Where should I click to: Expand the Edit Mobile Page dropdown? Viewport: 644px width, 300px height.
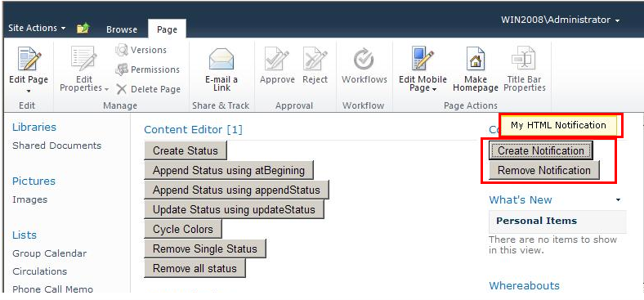tap(423, 84)
